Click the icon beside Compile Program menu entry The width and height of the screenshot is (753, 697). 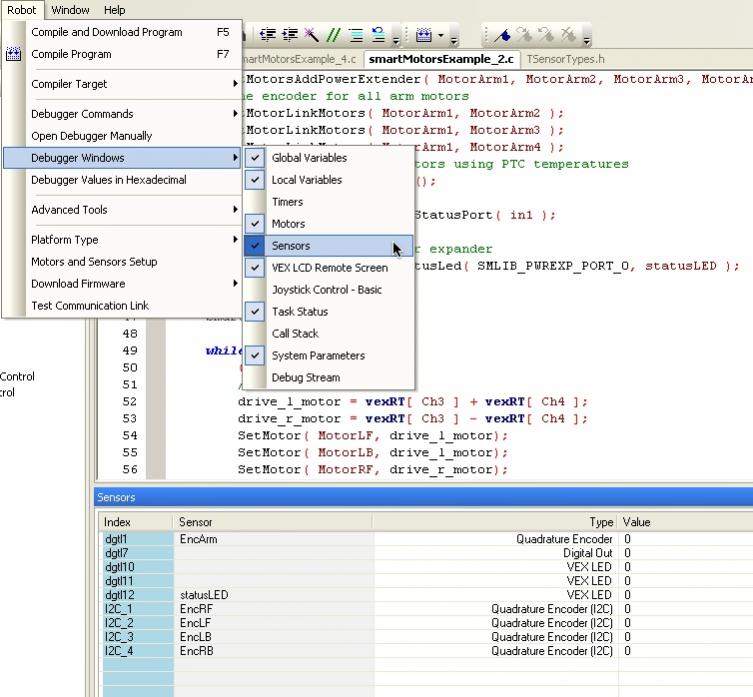tap(14, 54)
